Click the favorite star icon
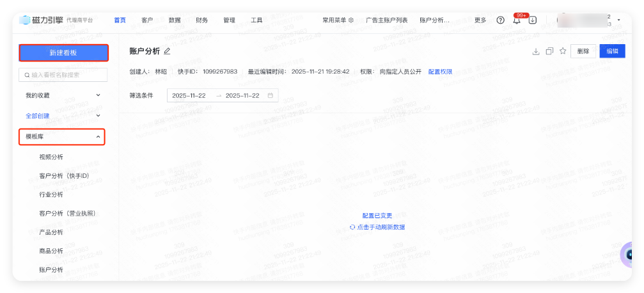The height and width of the screenshot is (293, 644). (x=563, y=51)
